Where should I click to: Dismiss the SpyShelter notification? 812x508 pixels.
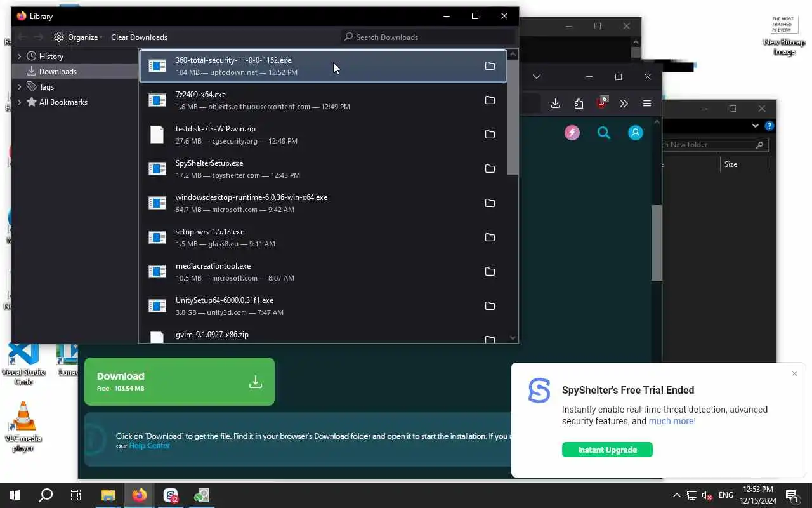pos(794,373)
